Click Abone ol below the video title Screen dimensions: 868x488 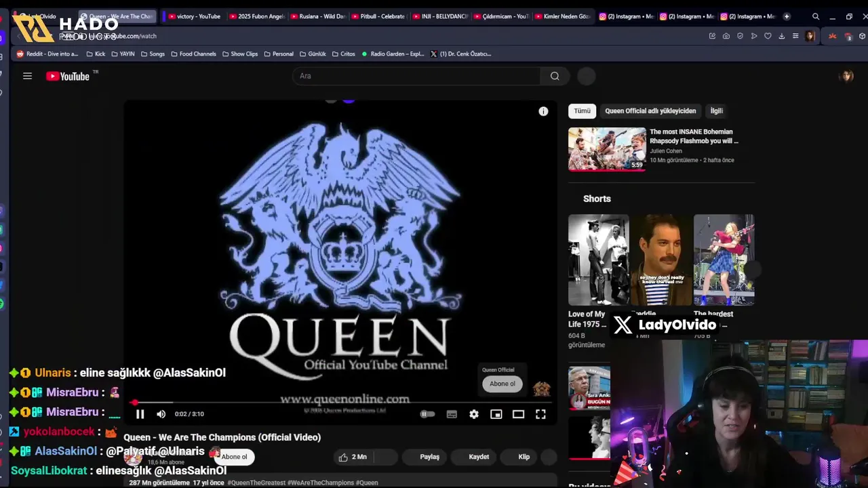pos(234,457)
